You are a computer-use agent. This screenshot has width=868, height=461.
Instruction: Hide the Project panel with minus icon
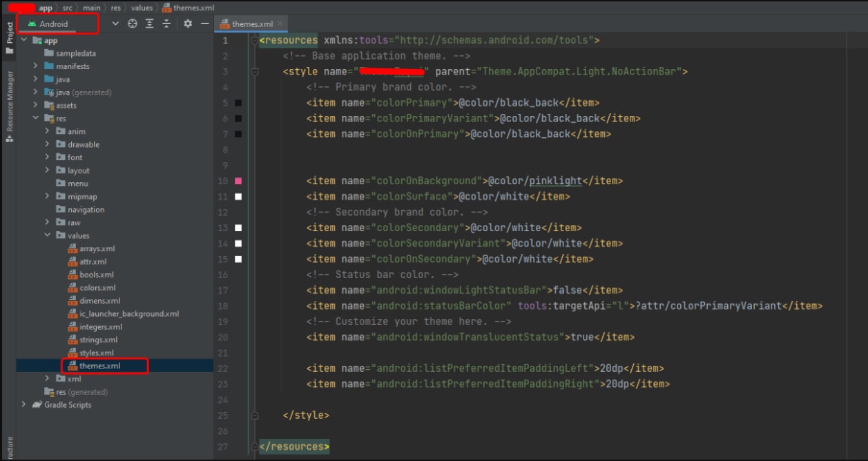pyautogui.click(x=204, y=23)
